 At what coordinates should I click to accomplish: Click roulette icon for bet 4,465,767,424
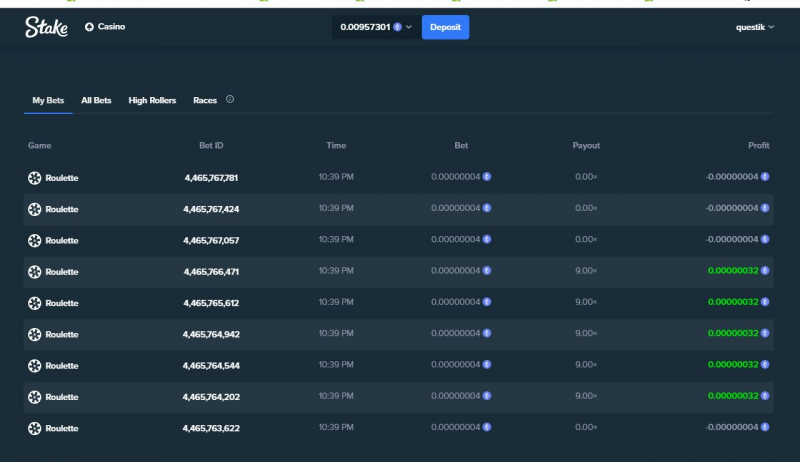point(35,209)
